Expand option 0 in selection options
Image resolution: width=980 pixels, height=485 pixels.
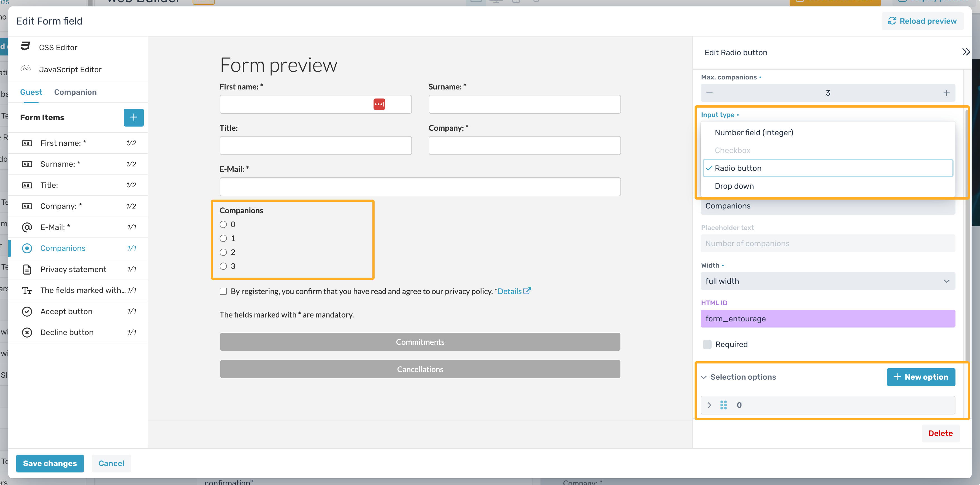(x=709, y=405)
